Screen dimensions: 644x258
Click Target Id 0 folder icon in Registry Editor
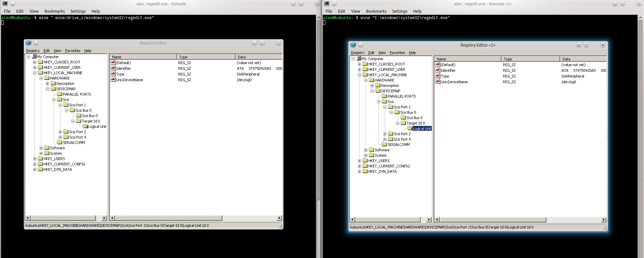(x=78, y=121)
